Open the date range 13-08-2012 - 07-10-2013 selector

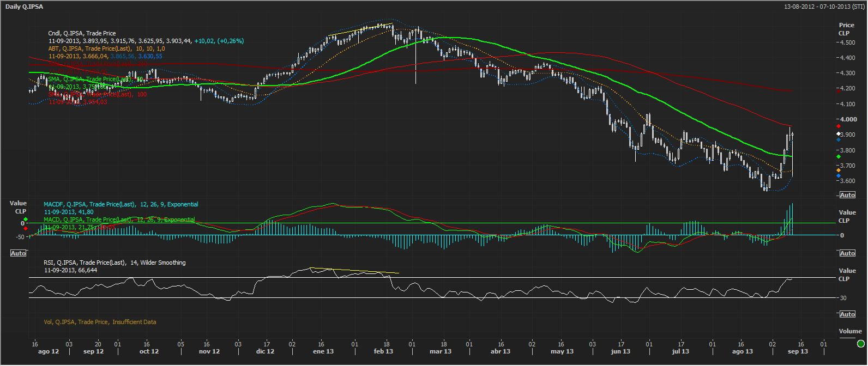[x=824, y=7]
